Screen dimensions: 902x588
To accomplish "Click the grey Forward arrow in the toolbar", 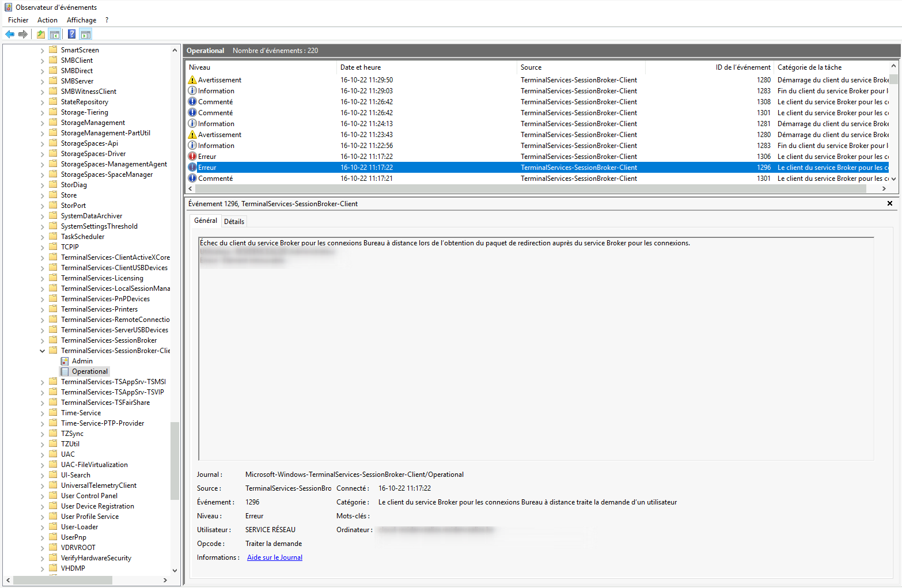I will (x=23, y=35).
